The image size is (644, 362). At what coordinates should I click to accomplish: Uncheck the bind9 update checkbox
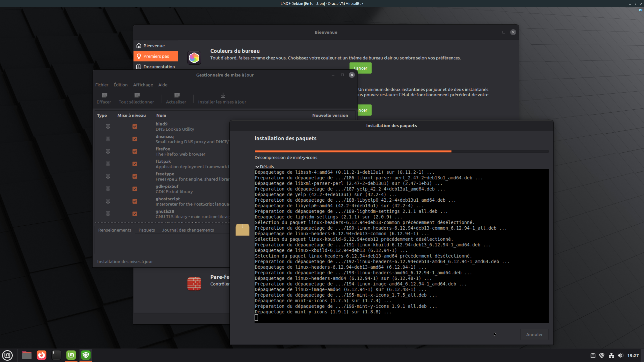point(135,126)
